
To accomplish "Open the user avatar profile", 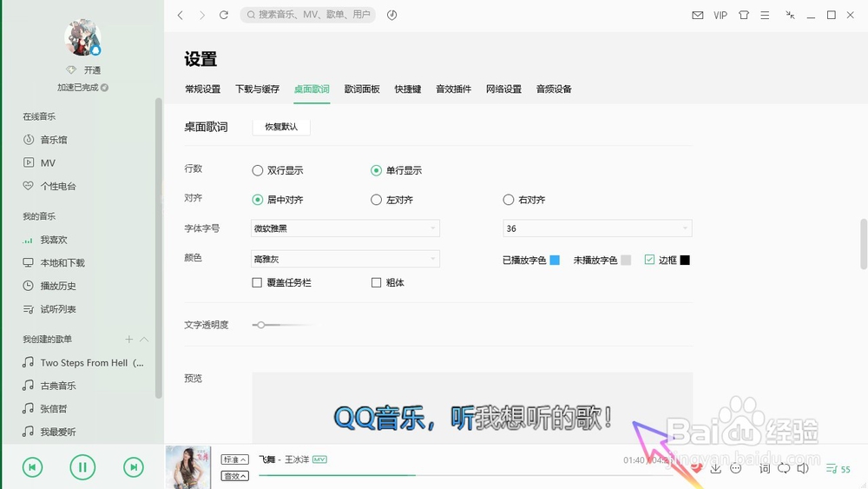I will (x=82, y=37).
